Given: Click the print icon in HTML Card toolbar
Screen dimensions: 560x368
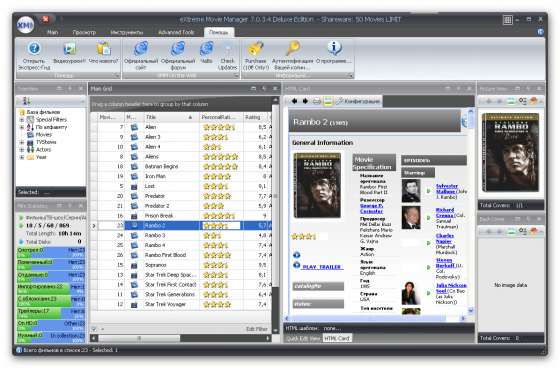Looking at the screenshot, I should pyautogui.click(x=316, y=101).
